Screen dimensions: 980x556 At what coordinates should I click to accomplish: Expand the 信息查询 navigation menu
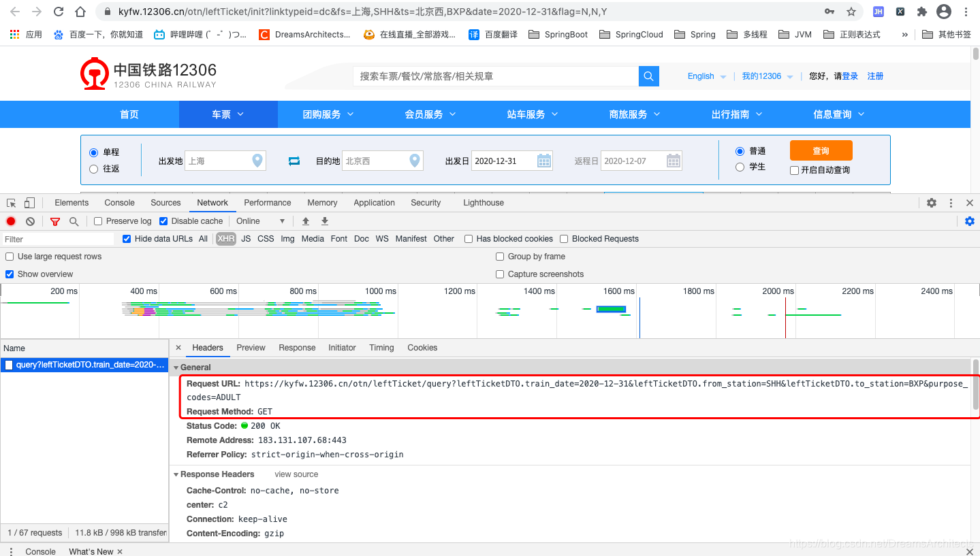point(839,114)
